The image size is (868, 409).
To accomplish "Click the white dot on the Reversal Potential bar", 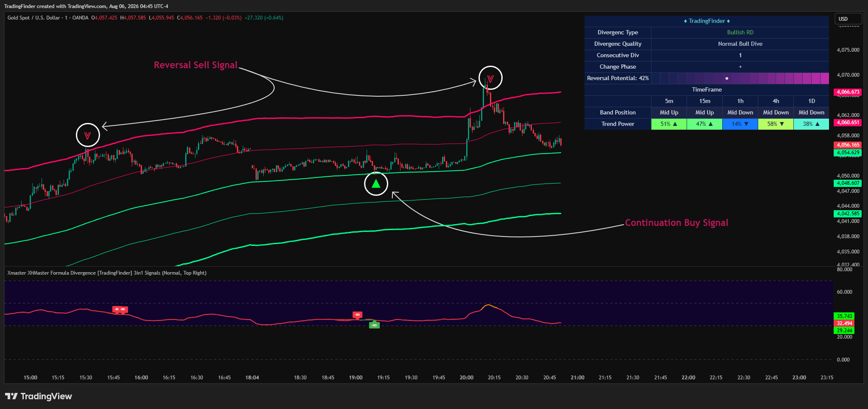I will tap(727, 78).
